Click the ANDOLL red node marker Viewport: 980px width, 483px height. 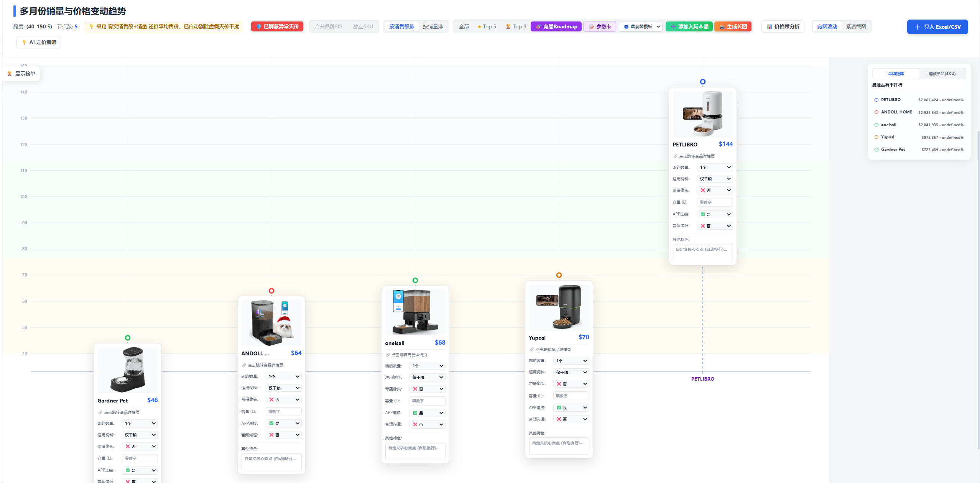coord(271,291)
